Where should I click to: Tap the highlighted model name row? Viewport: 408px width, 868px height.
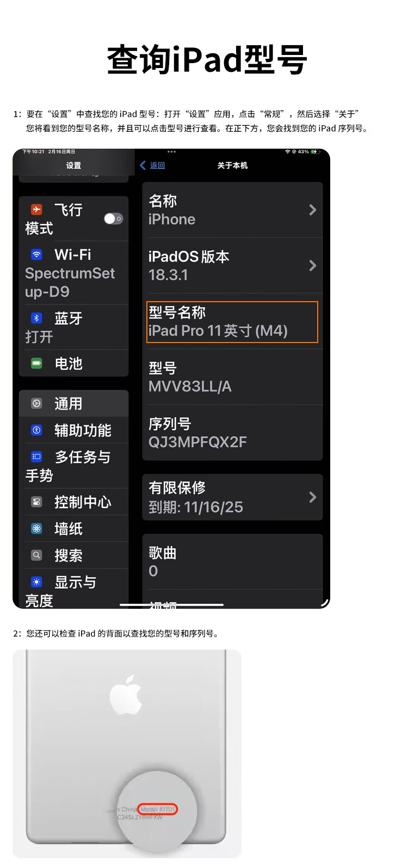(232, 322)
